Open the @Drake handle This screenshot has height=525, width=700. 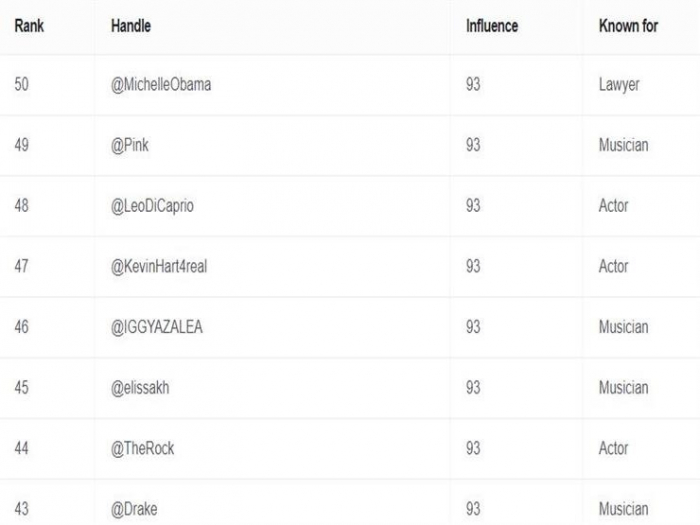coord(134,509)
